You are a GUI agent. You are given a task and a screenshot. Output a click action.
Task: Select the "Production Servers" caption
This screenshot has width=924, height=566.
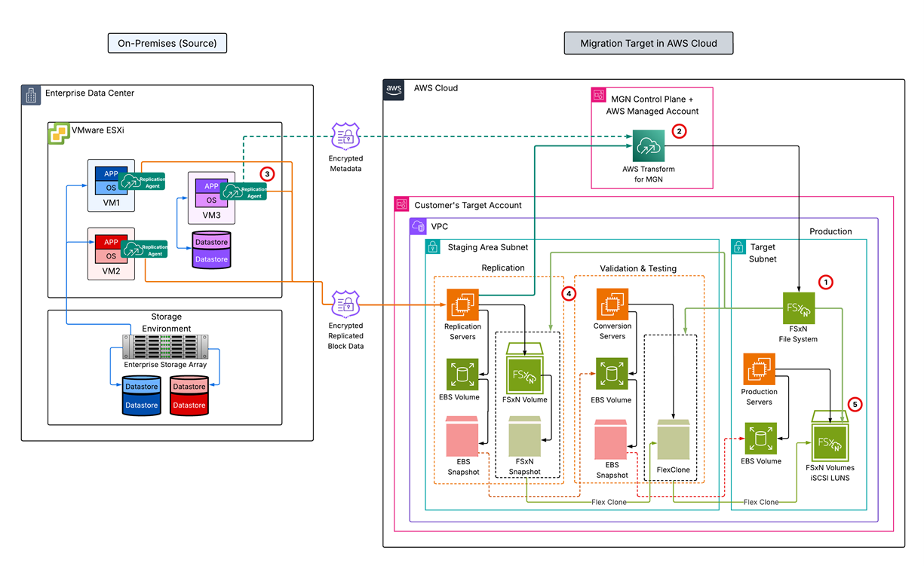tap(759, 396)
